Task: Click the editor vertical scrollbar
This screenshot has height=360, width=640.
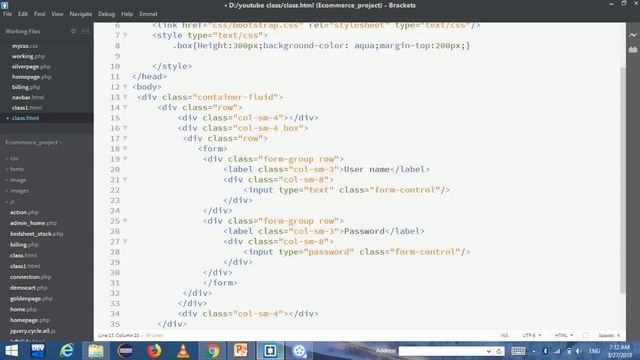Action: coord(623,180)
